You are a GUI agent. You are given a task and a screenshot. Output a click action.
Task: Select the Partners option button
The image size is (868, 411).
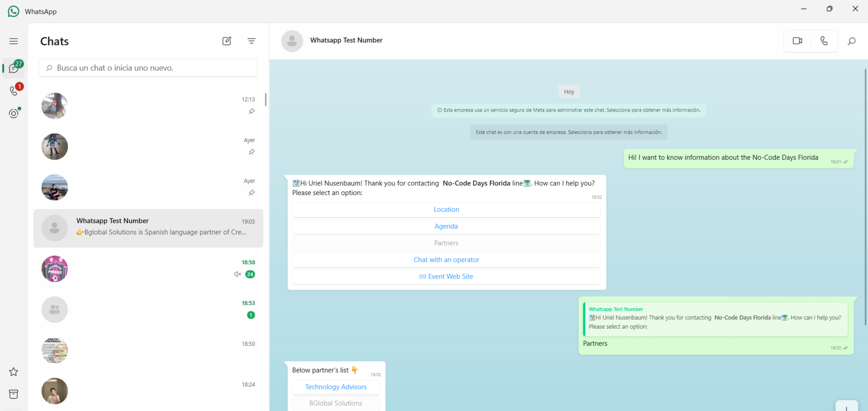coord(446,243)
